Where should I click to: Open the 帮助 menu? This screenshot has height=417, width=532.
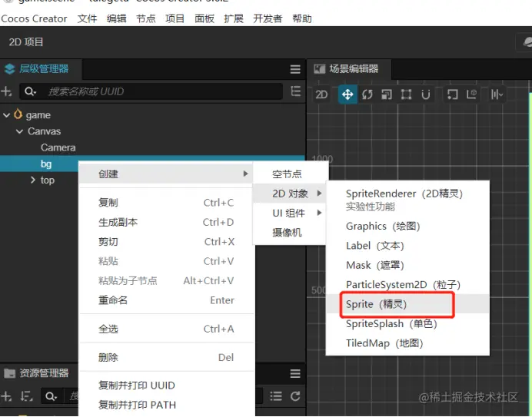(302, 18)
